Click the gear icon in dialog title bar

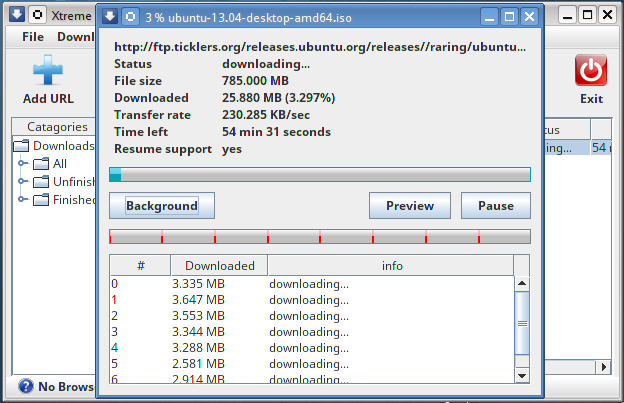coord(130,17)
